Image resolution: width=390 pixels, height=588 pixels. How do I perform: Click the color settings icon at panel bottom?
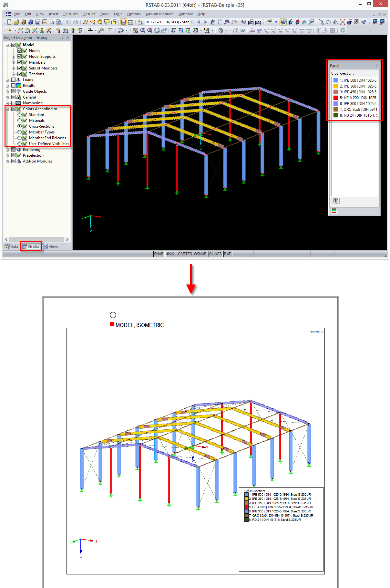[x=334, y=211]
